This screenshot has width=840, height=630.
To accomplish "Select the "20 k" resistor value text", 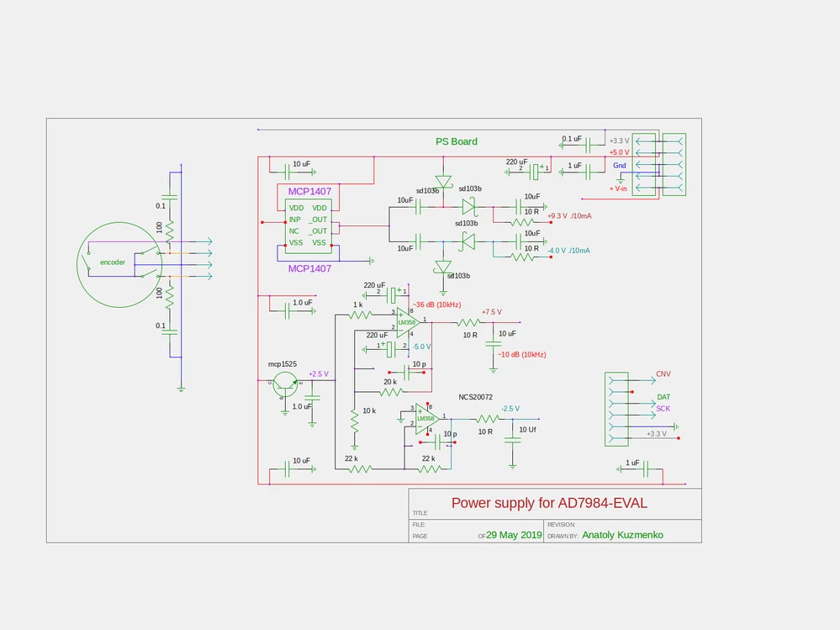I will point(389,382).
